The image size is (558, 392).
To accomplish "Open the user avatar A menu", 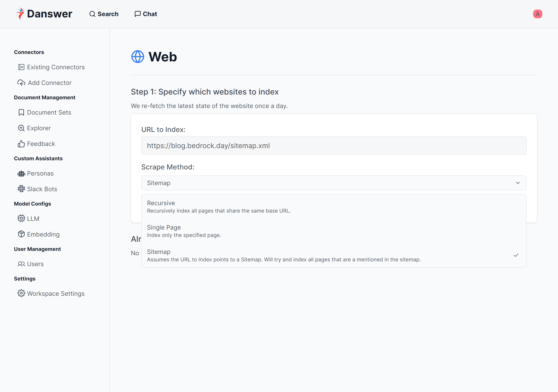I will pos(537,14).
